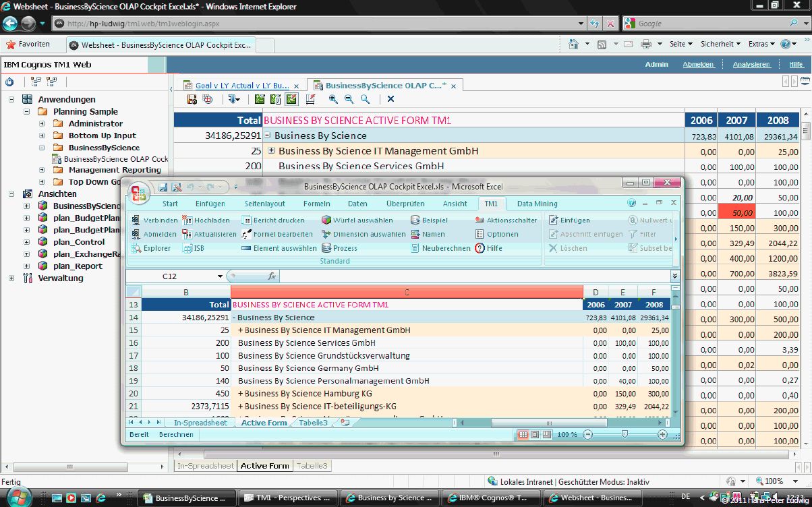
Task: Open Hilfe in the Excel TM1 ribbon
Action: coord(489,248)
